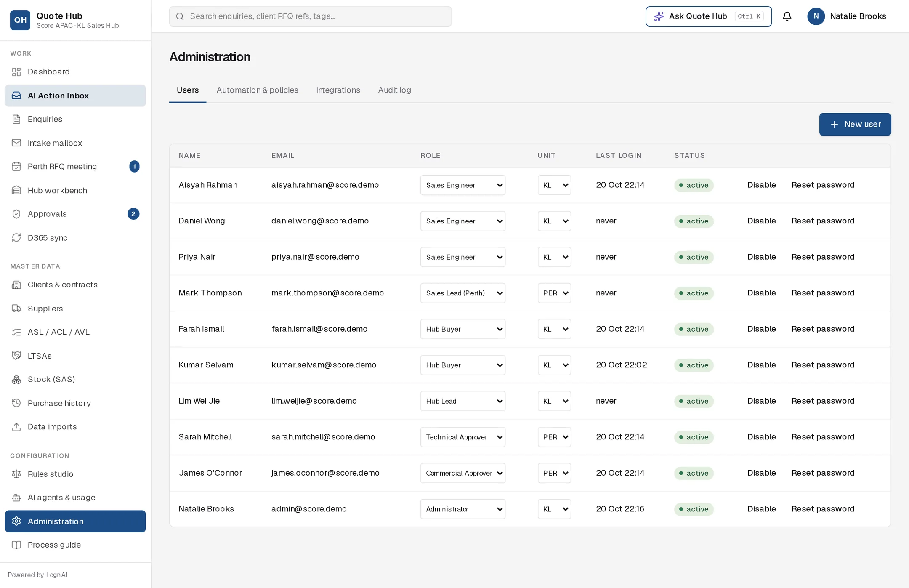
Task: Open the notifications bell
Action: [787, 16]
